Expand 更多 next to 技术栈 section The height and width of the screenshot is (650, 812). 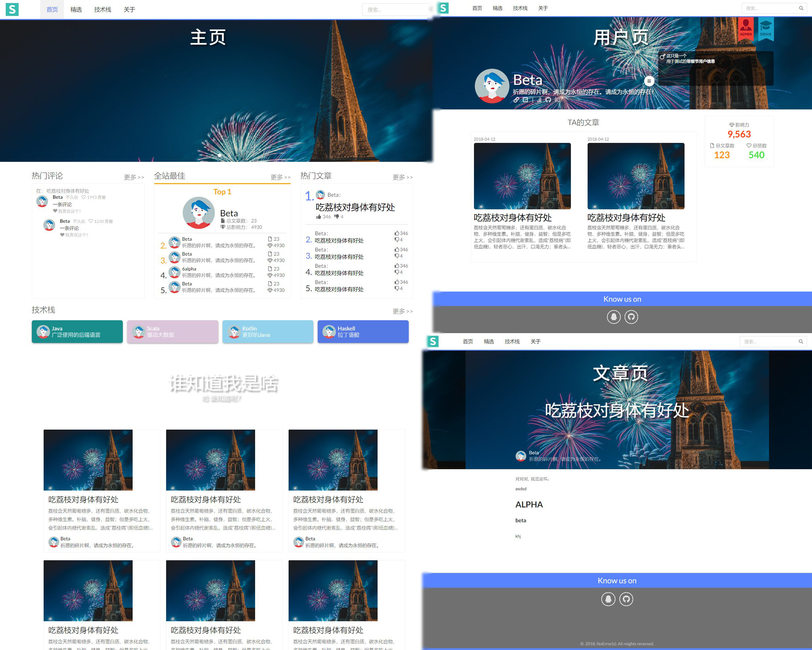click(x=402, y=311)
